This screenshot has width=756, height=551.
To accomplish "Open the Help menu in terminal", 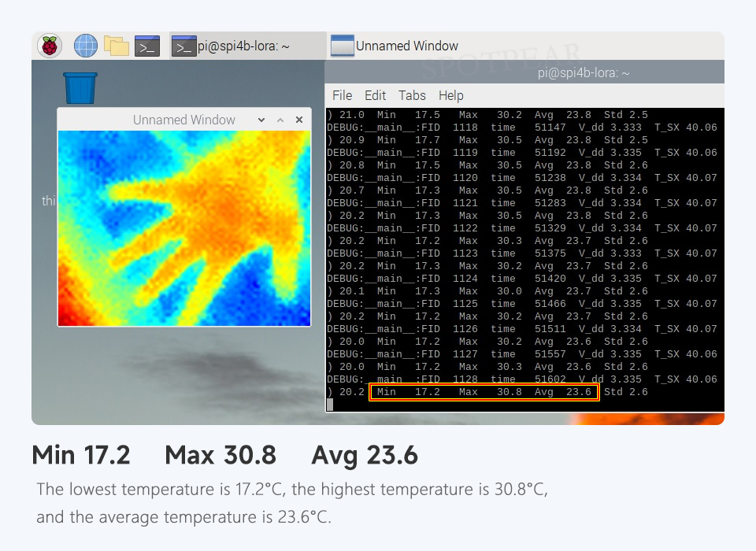I will click(x=450, y=95).
